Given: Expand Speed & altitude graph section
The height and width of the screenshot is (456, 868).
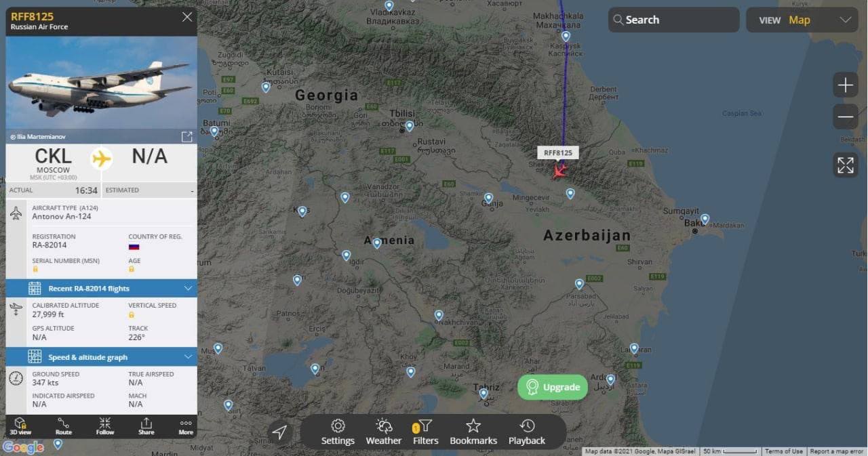Looking at the screenshot, I should (102, 357).
